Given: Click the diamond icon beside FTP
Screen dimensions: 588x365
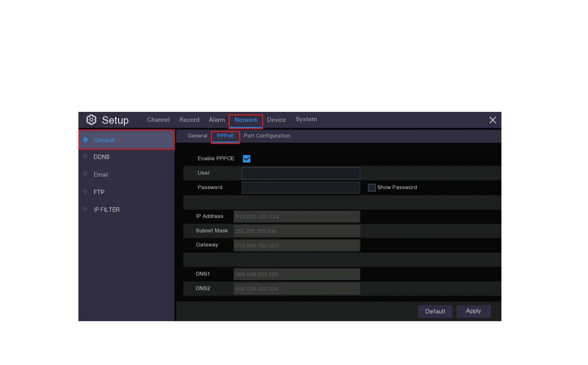Looking at the screenshot, I should coord(85,192).
